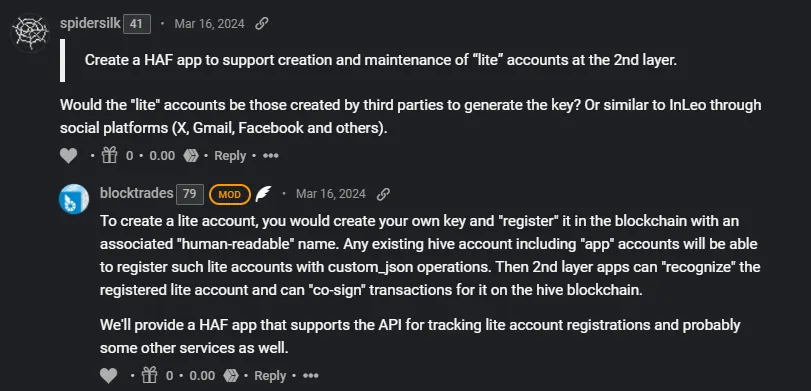Like blocktrades' reply with heart icon
The image size is (811, 391).
108,375
